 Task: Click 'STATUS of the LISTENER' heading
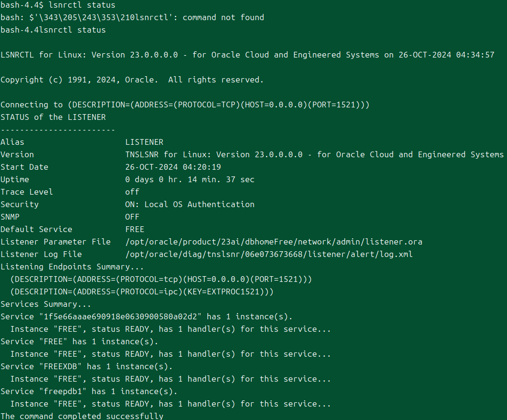pyautogui.click(x=53, y=117)
